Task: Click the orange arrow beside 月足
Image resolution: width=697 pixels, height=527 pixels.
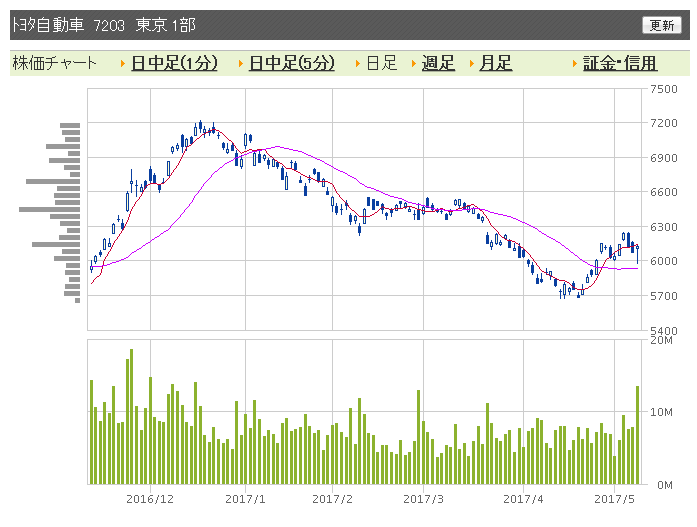Action: (472, 64)
